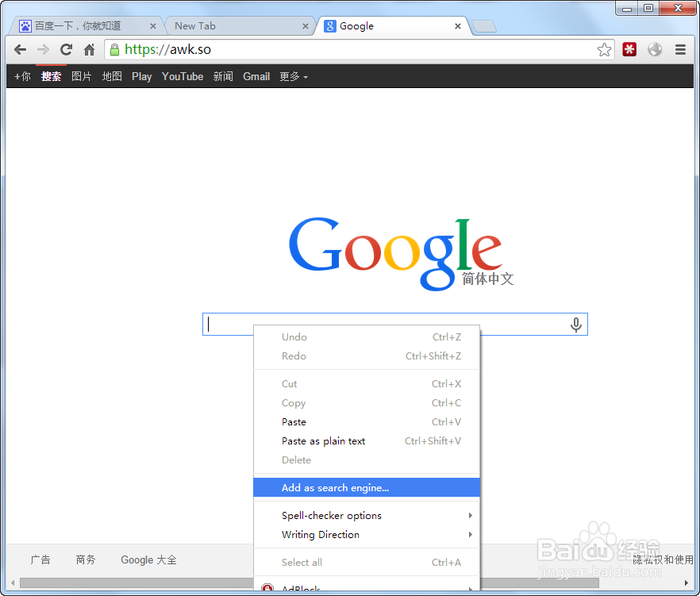Click the 广告 footer link
Image resolution: width=700 pixels, height=596 pixels.
click(x=40, y=559)
